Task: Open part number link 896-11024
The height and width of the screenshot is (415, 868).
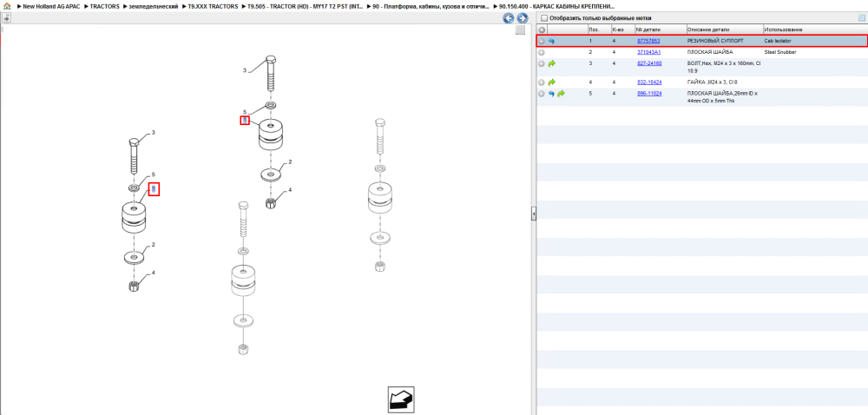Action: [649, 94]
